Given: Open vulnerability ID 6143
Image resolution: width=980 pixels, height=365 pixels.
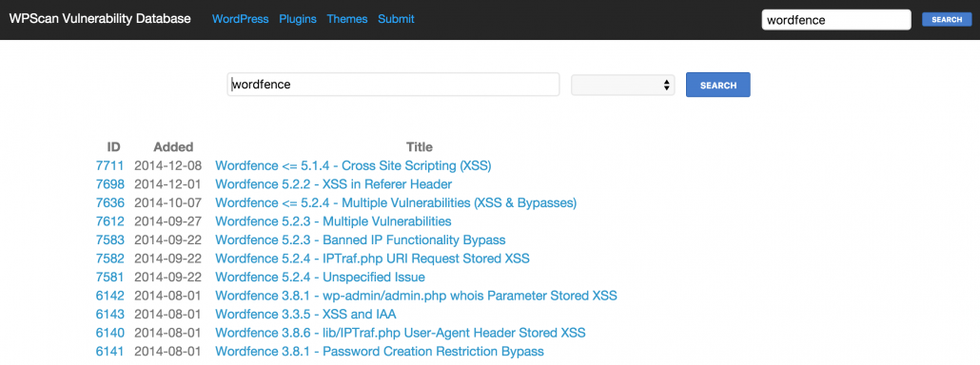Looking at the screenshot, I should pyautogui.click(x=110, y=314).
